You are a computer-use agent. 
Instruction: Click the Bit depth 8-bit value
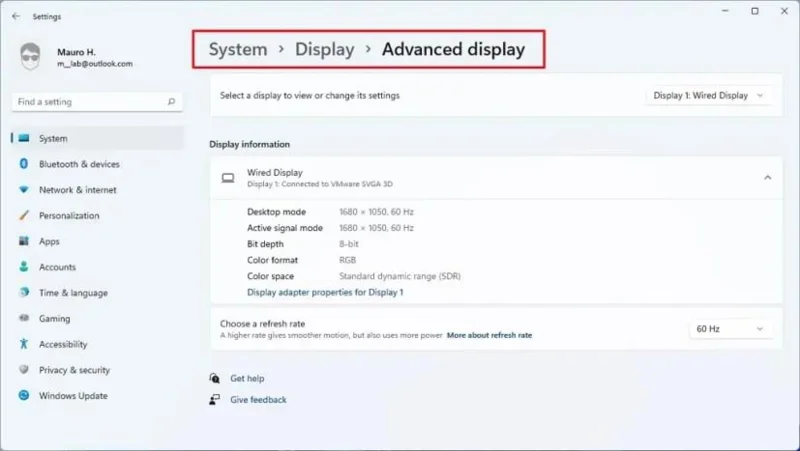pos(349,244)
